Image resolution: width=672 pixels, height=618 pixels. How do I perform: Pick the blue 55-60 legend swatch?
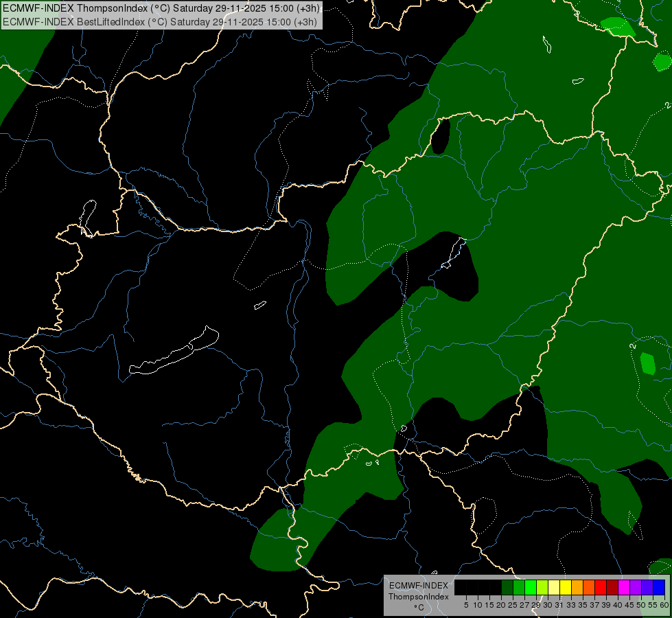(659, 587)
